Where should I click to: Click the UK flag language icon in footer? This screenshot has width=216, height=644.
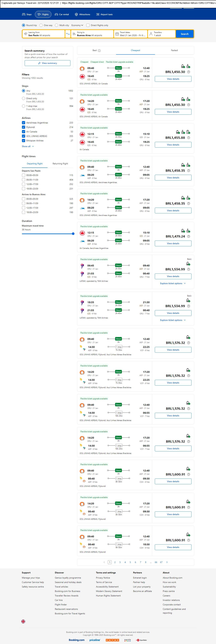[x=23, y=621]
